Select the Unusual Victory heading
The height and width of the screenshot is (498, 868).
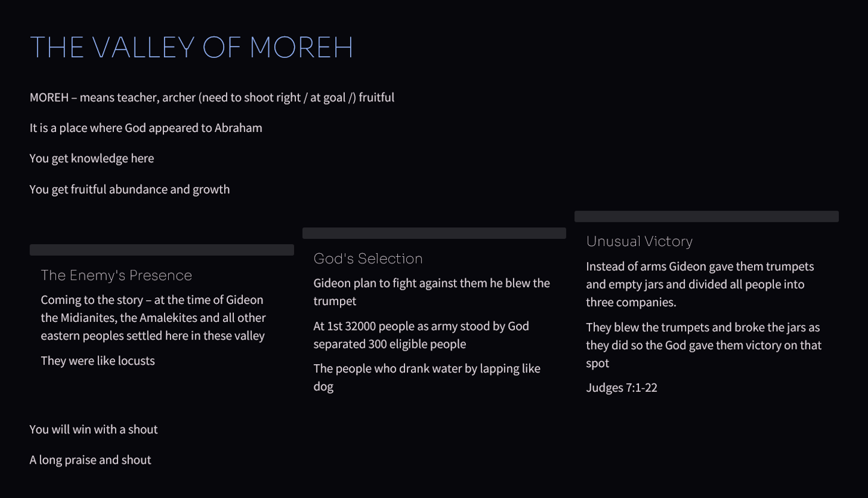pos(639,241)
